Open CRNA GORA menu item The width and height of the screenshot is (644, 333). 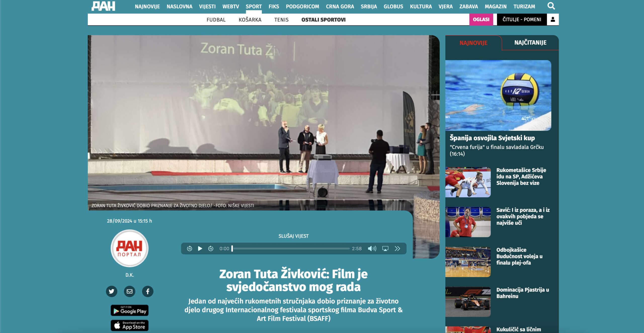click(340, 7)
